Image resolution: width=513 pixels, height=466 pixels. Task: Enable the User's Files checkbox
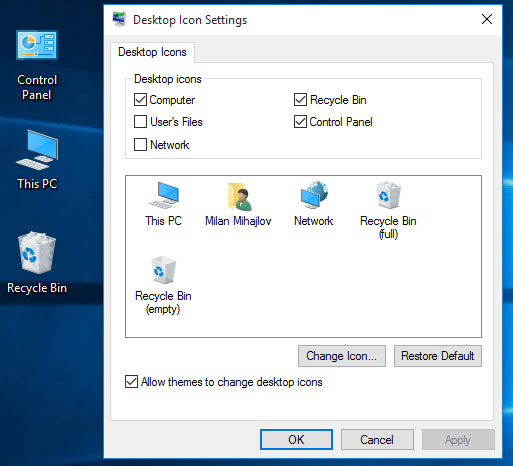tap(140, 122)
